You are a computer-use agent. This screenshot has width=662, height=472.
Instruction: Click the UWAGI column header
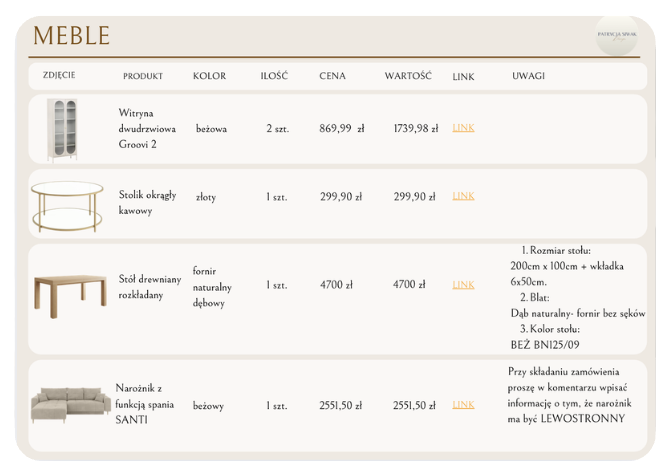click(x=528, y=76)
